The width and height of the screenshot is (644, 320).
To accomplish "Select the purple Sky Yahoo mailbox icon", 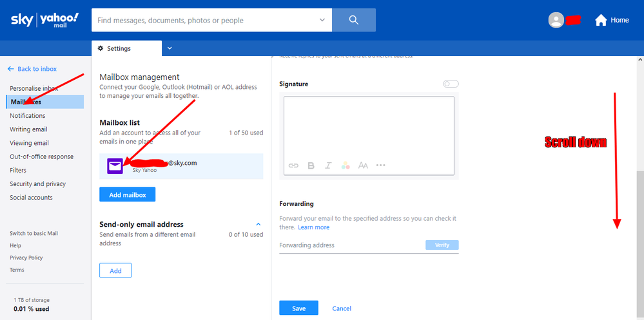I will click(x=114, y=166).
